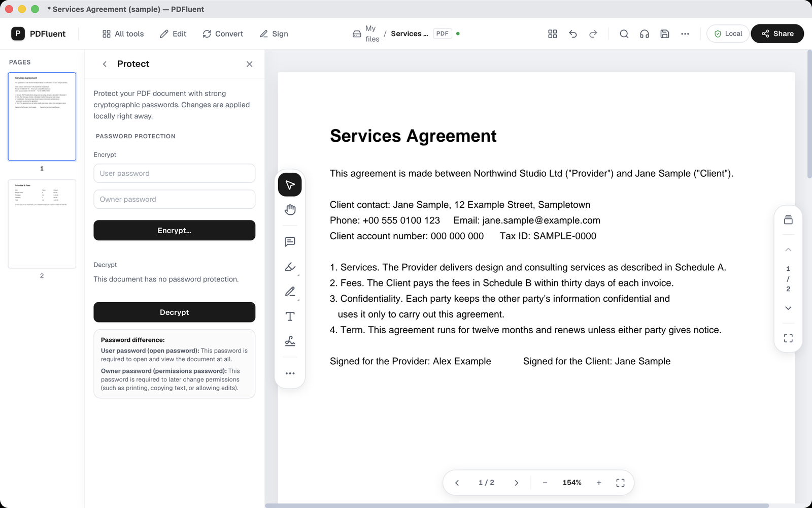Select page 1 thumbnail
This screenshot has height=508, width=812.
click(42, 116)
